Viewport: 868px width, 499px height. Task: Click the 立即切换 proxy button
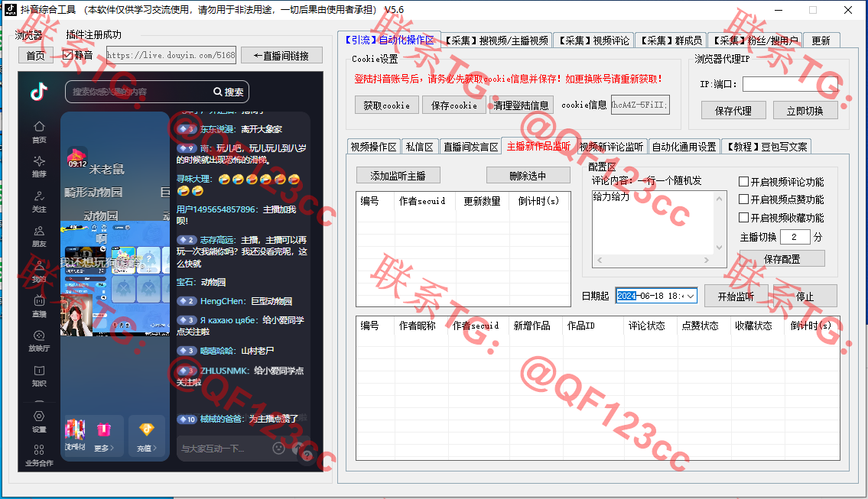tap(805, 111)
